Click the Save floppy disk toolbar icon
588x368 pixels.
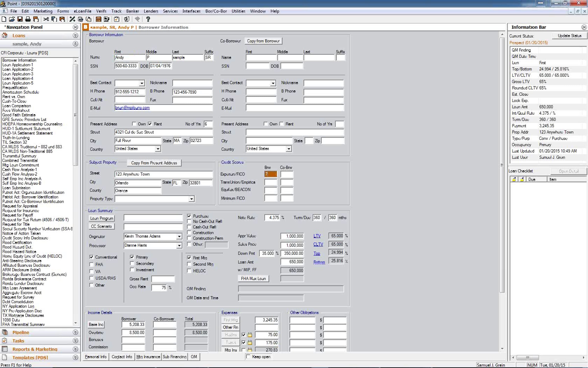click(x=20, y=19)
